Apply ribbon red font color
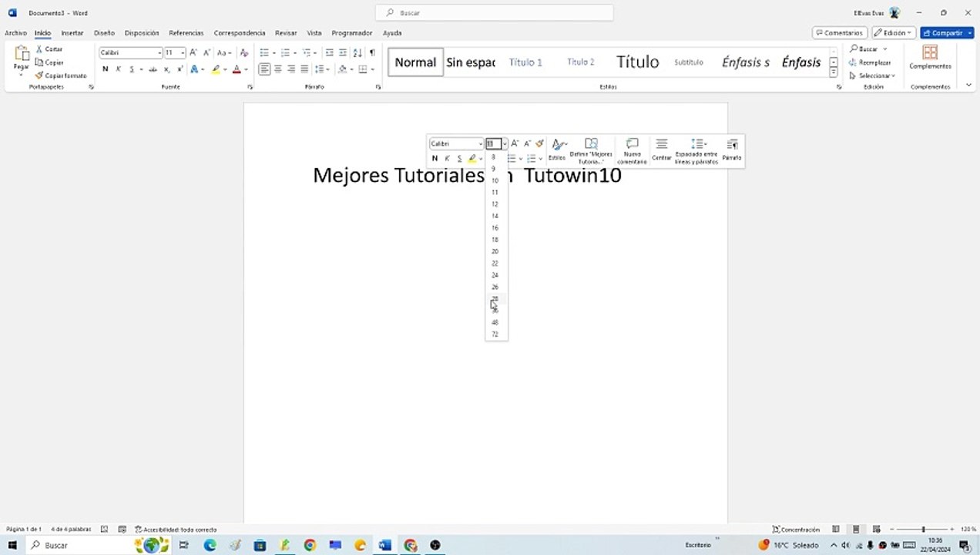 point(237,69)
